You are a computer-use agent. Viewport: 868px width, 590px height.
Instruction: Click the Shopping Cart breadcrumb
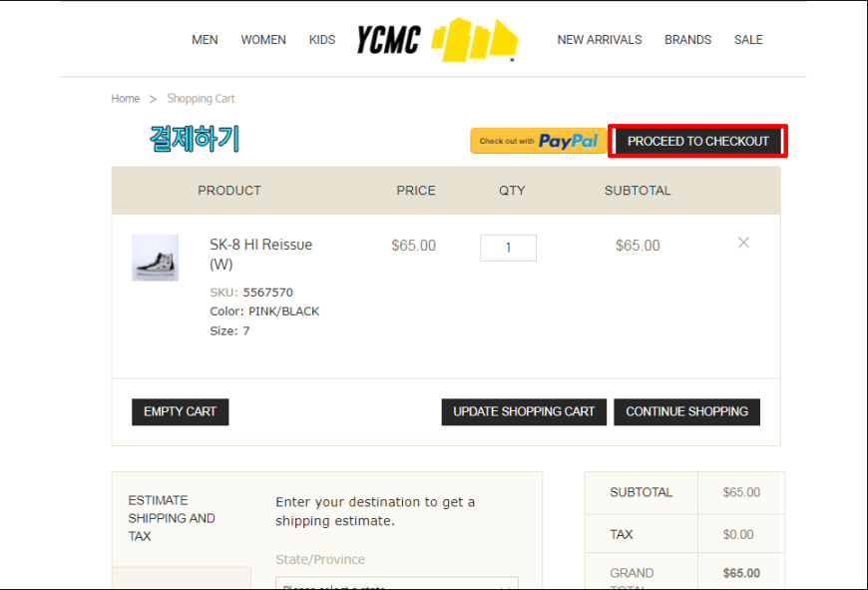coord(201,99)
